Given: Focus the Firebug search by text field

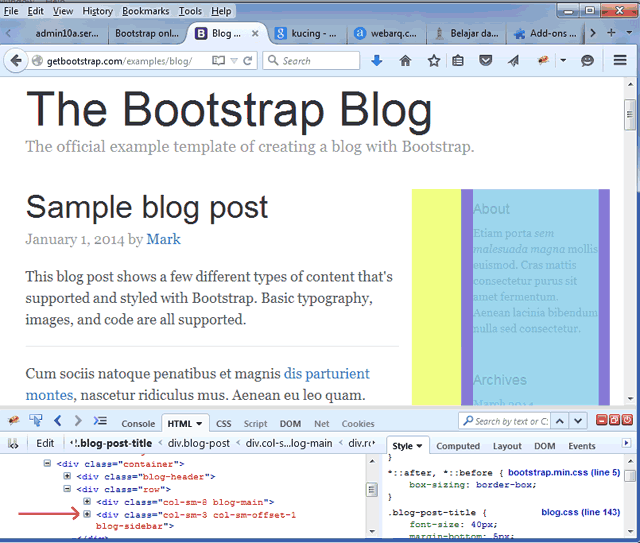Looking at the screenshot, I should [504, 421].
